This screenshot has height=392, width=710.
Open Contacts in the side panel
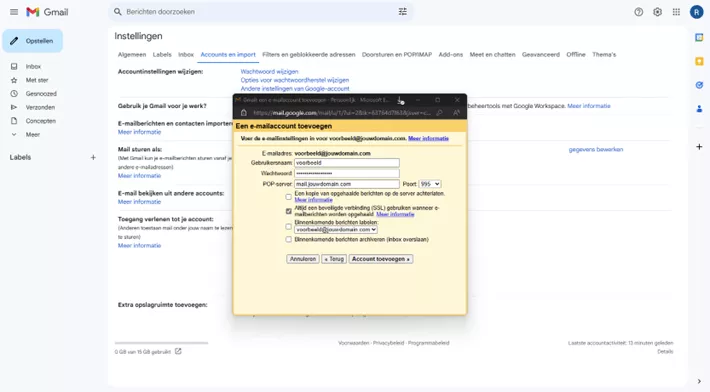click(x=699, y=109)
